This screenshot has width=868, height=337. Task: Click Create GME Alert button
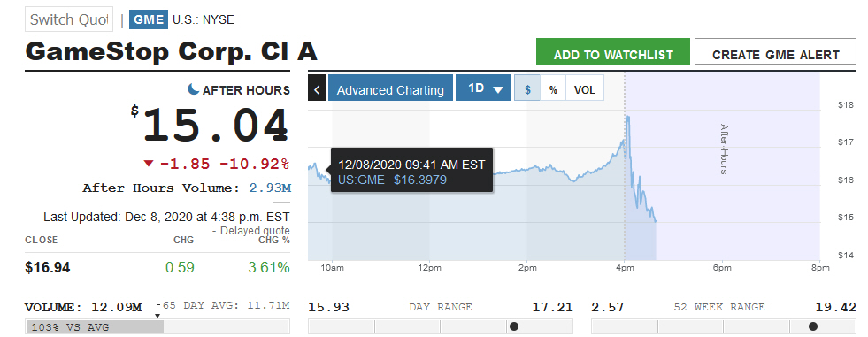coord(776,54)
